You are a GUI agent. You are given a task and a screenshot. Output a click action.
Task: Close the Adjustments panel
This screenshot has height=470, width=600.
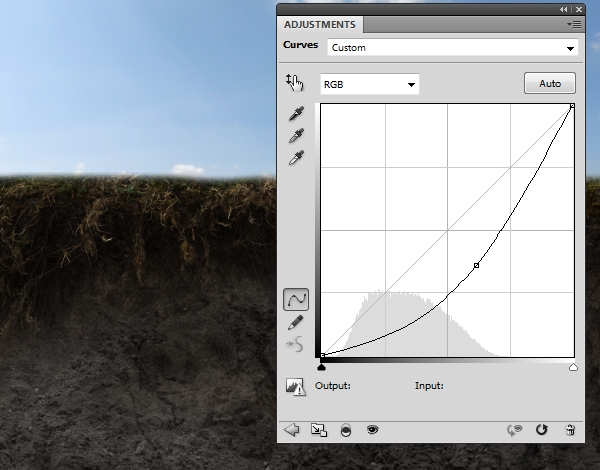click(x=579, y=10)
